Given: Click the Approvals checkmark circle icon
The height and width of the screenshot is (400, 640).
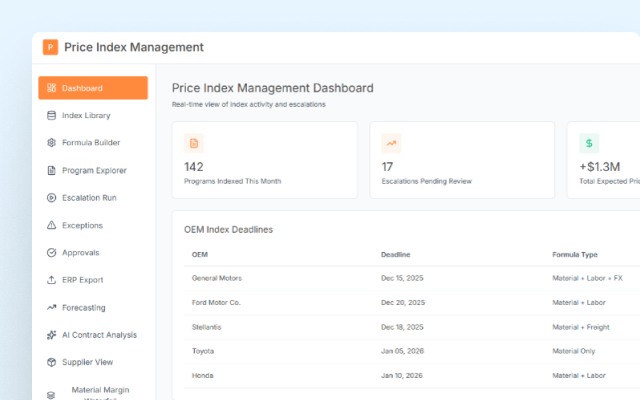Looking at the screenshot, I should [51, 253].
